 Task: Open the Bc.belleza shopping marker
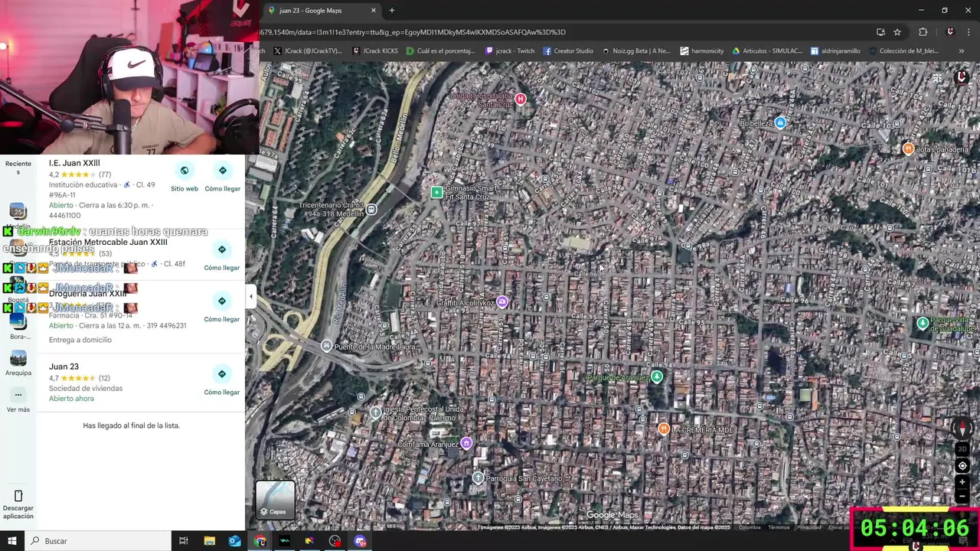[x=780, y=122]
